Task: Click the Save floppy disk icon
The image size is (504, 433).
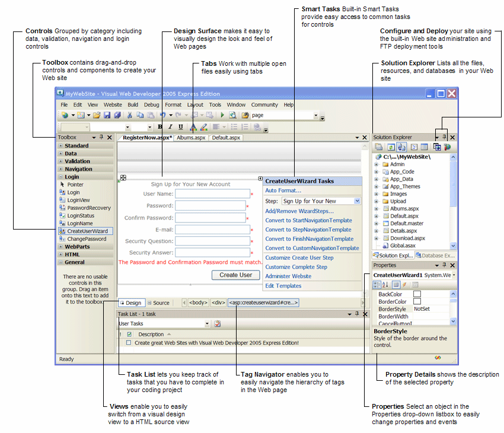Action: coord(107,115)
